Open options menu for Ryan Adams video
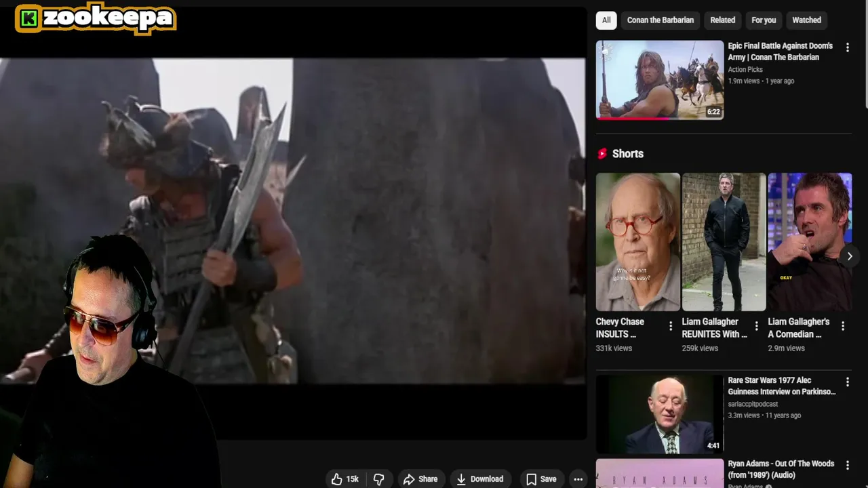Viewport: 868px width, 488px height. (847, 465)
